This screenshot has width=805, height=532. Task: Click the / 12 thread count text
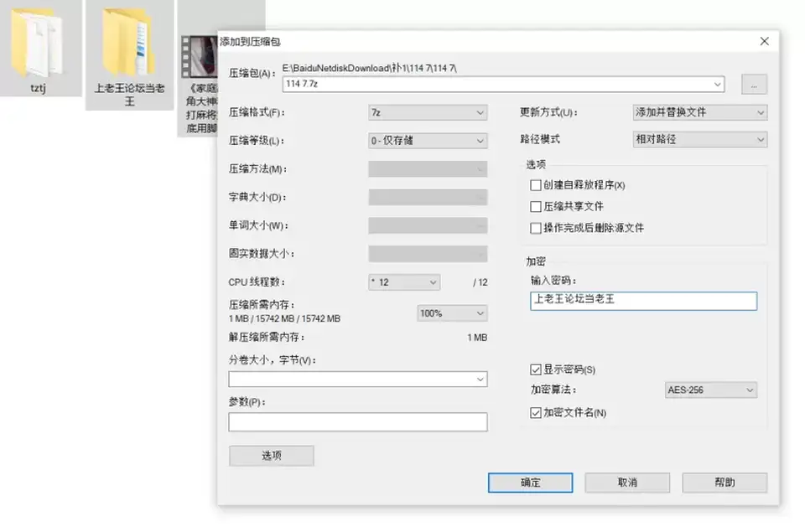point(480,282)
